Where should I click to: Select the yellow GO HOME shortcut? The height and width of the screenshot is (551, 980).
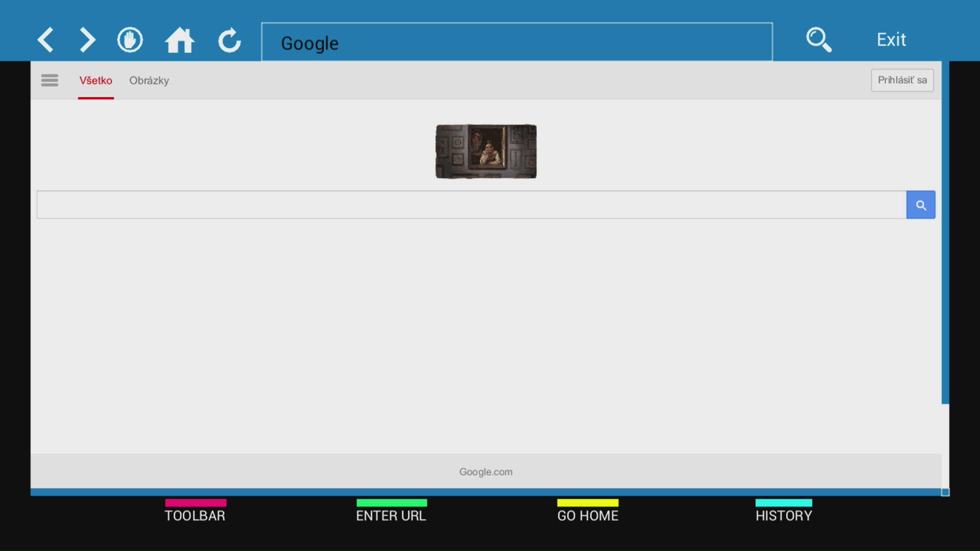pos(587,511)
